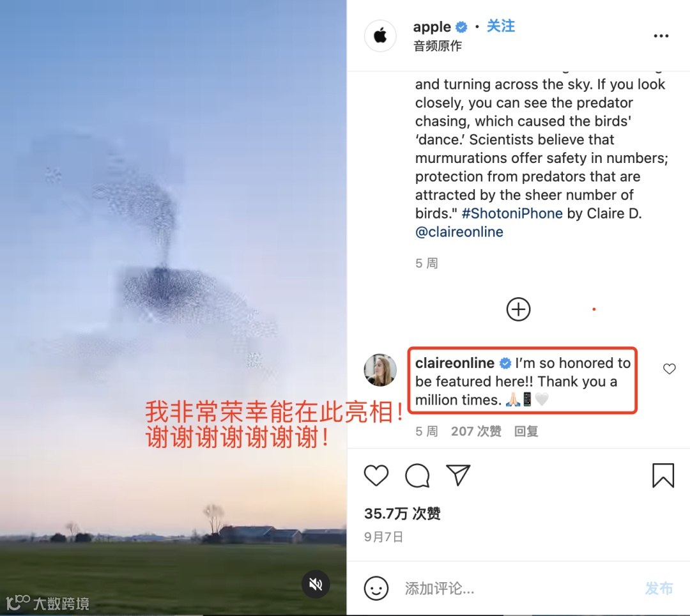
Task: Open the 音频原作 original audio link
Action: coord(438,46)
